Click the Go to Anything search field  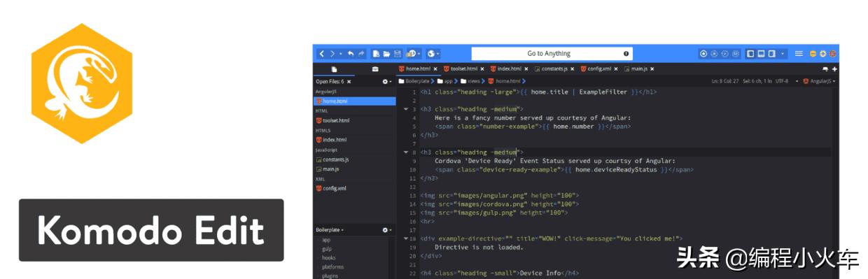pyautogui.click(x=552, y=53)
